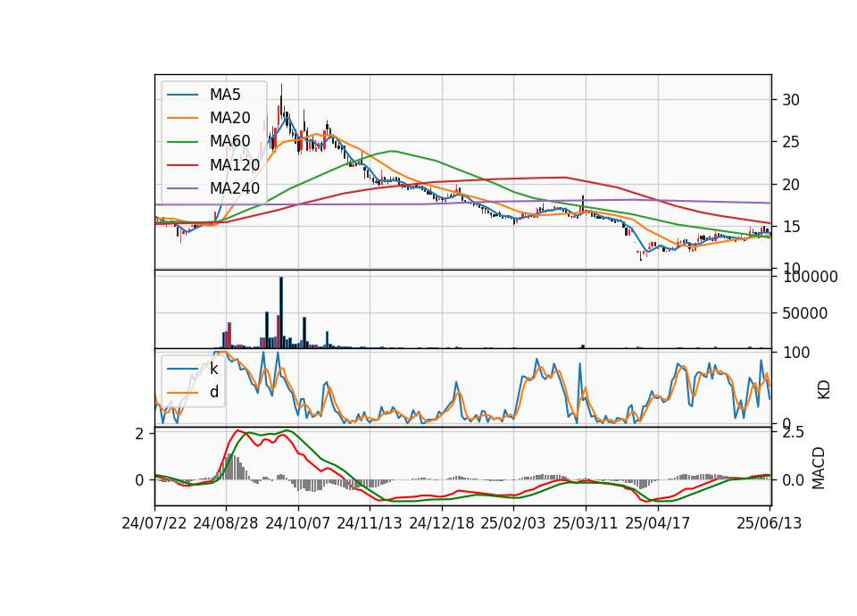The height and width of the screenshot is (616, 857).
Task: Click the 24/10/07 date axis label
Action: (298, 523)
